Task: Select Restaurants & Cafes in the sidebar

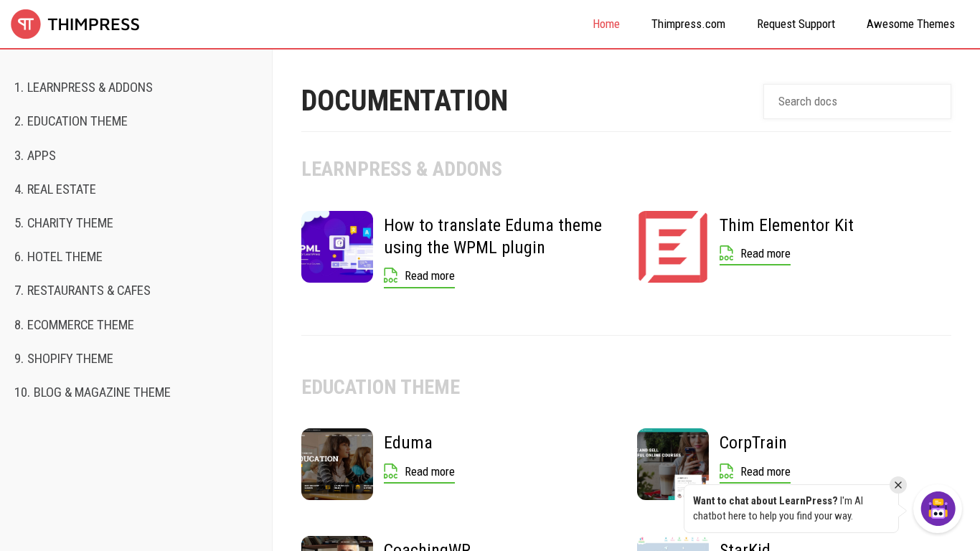Action: [x=83, y=291]
